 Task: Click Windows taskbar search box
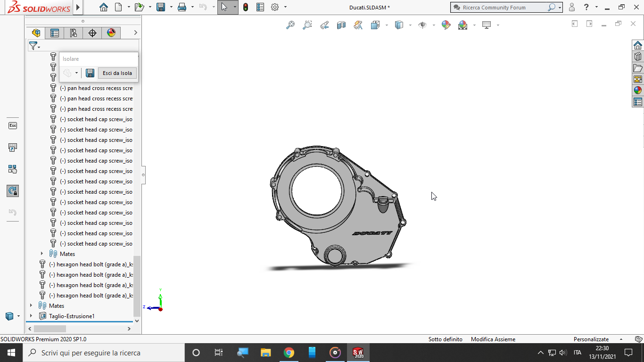point(103,353)
